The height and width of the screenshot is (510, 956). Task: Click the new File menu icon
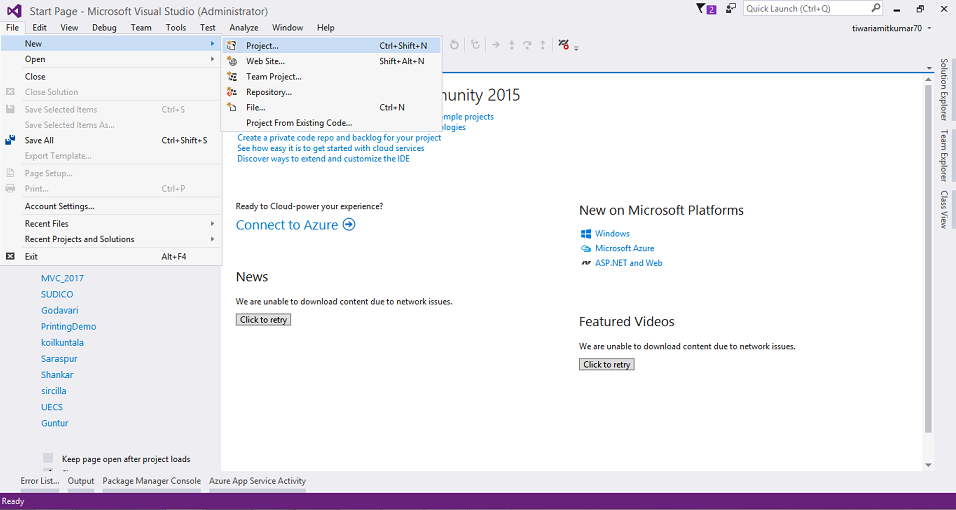(x=232, y=107)
